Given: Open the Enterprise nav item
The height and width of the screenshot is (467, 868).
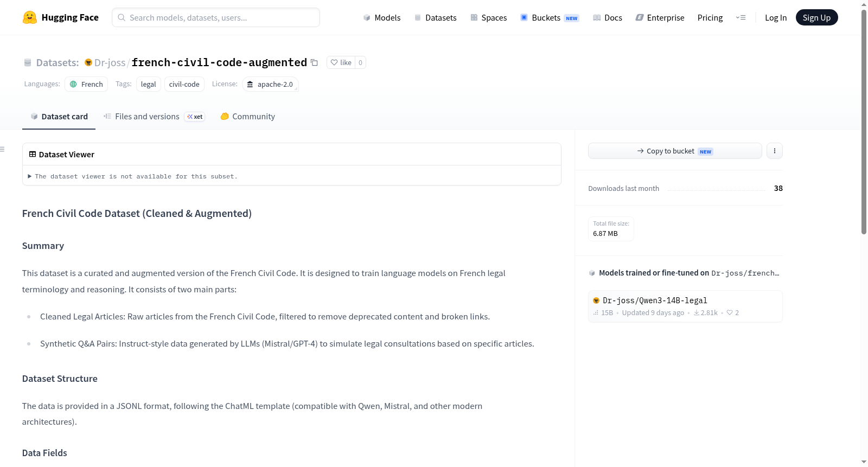Looking at the screenshot, I should pos(660,17).
